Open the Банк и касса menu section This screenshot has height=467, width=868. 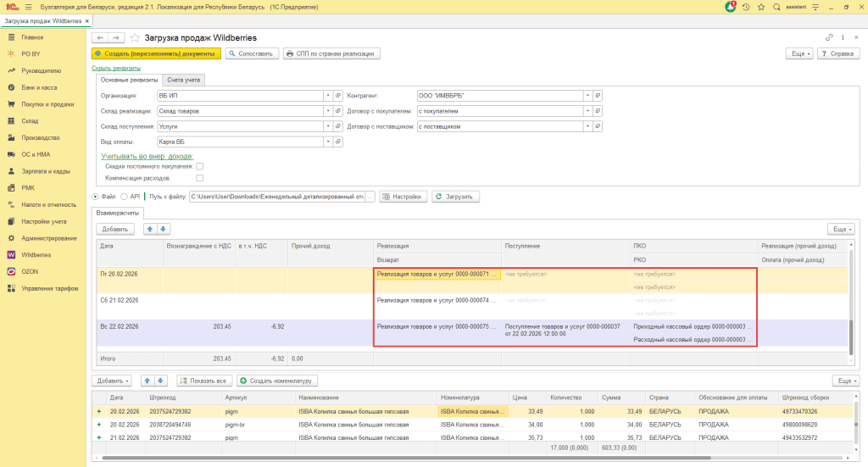[39, 87]
